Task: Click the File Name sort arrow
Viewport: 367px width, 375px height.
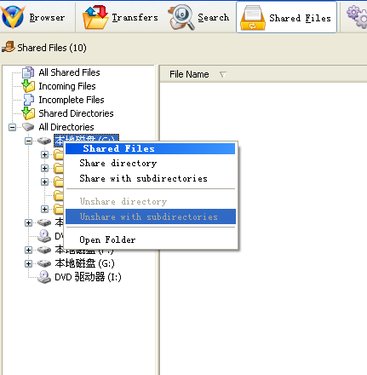Action: [x=222, y=74]
